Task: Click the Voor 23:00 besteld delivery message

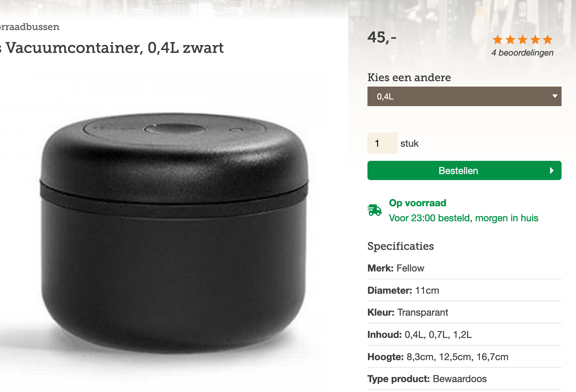Action: 463,218
